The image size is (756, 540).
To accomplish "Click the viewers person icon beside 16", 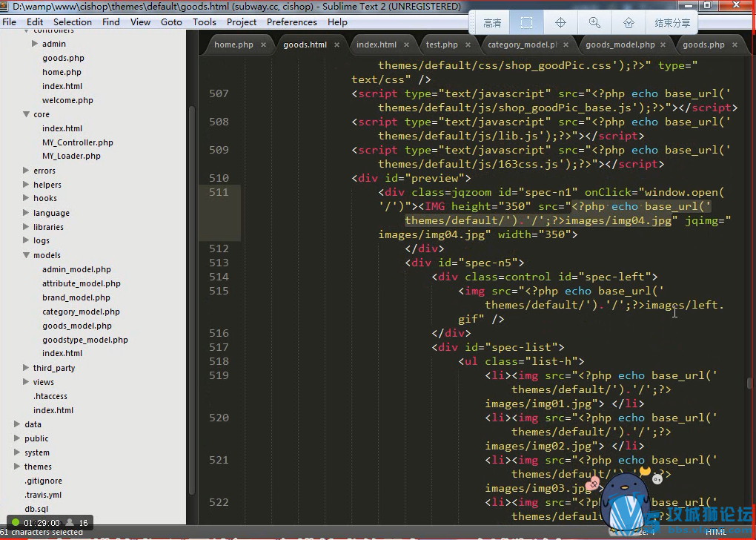I will click(x=70, y=522).
